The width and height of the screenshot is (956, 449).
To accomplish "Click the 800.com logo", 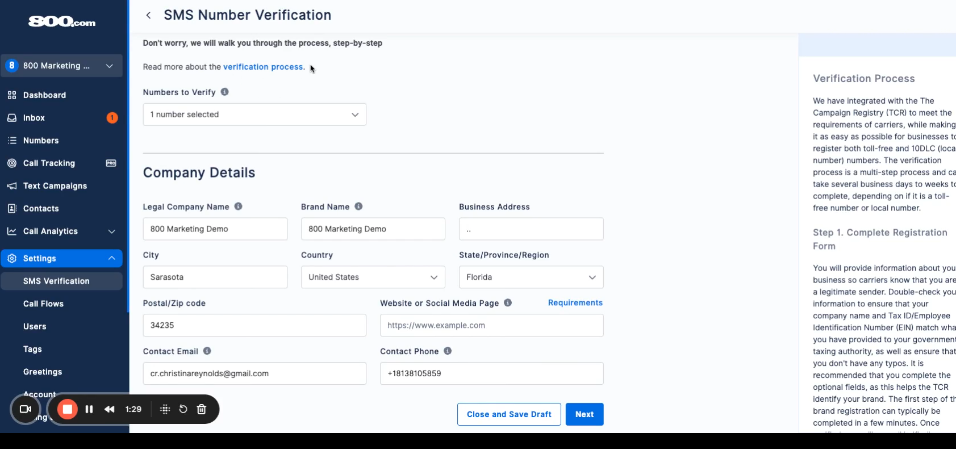I will coord(62,21).
